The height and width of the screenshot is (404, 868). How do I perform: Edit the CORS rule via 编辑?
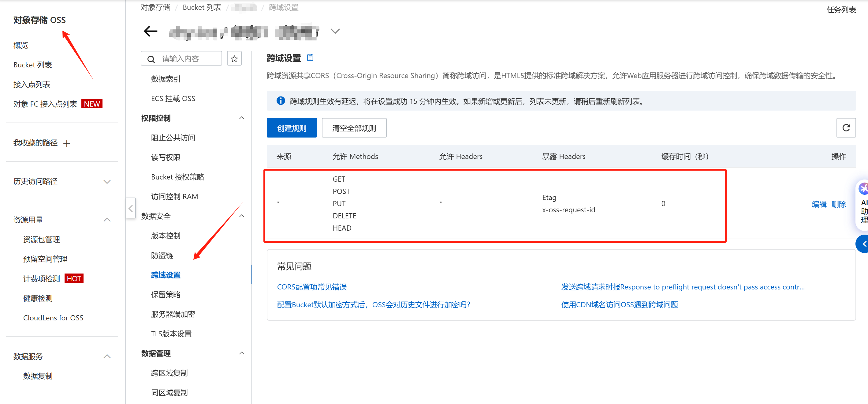[x=819, y=204]
